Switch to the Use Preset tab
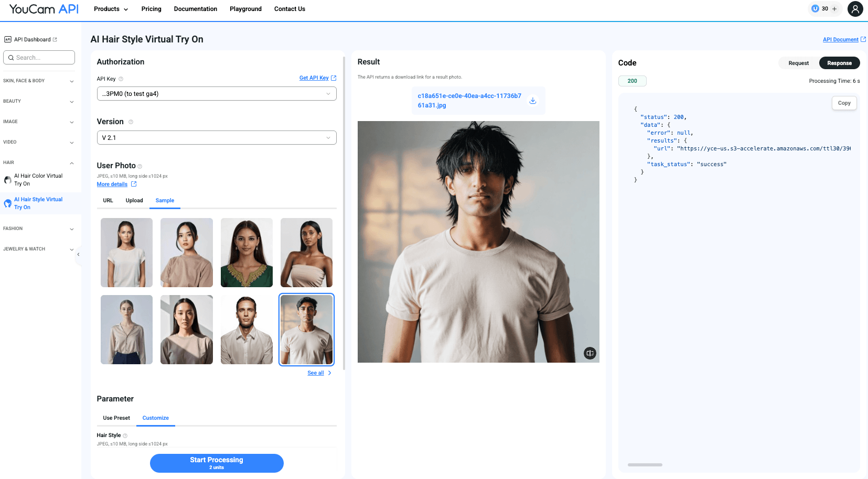The width and height of the screenshot is (868, 479). 116,418
